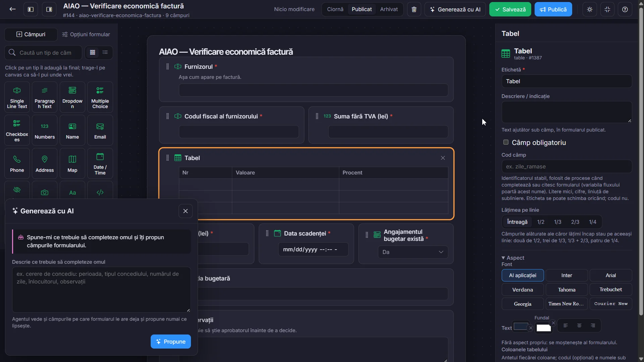Switch field palette to list view
644x362 pixels.
tap(105, 52)
